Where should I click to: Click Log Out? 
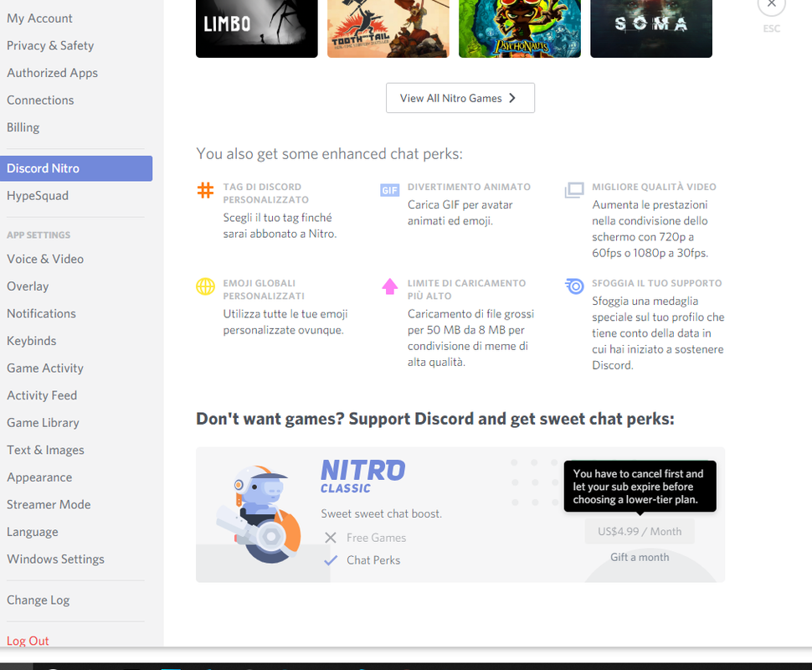tap(28, 641)
